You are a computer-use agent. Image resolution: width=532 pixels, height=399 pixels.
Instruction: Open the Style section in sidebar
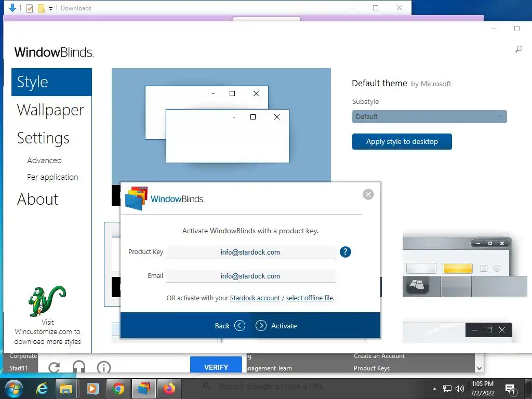[x=51, y=82]
